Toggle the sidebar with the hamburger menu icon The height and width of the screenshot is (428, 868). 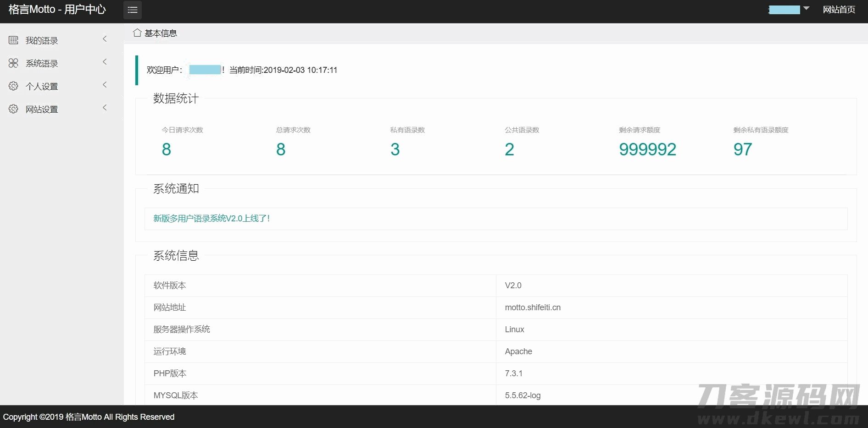click(x=132, y=10)
